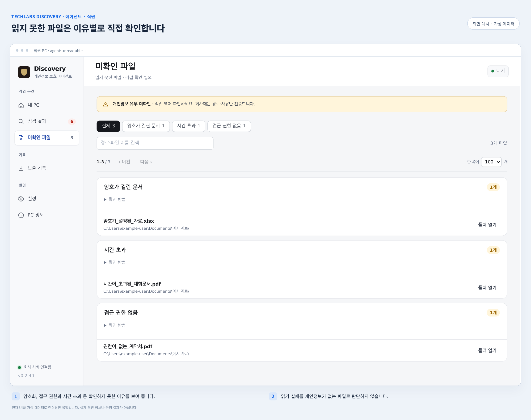This screenshot has width=531, height=420.
Task: Select the 시간 초과 1 filter
Action: point(189,126)
